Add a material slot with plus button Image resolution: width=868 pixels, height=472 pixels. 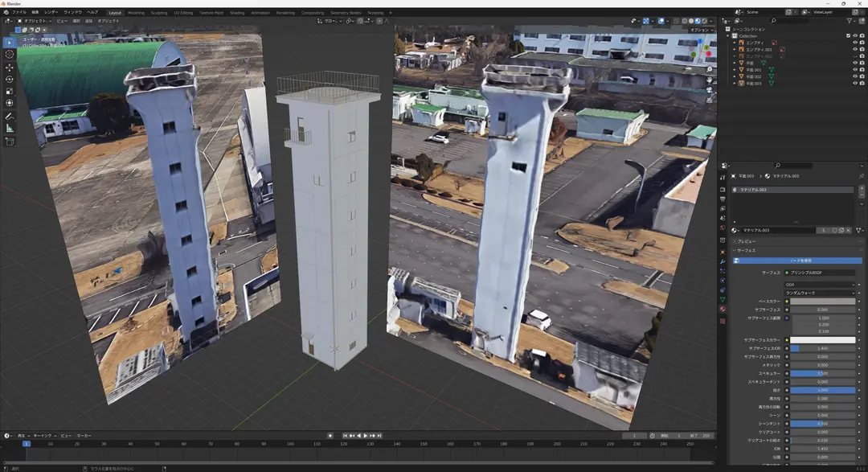point(862,189)
